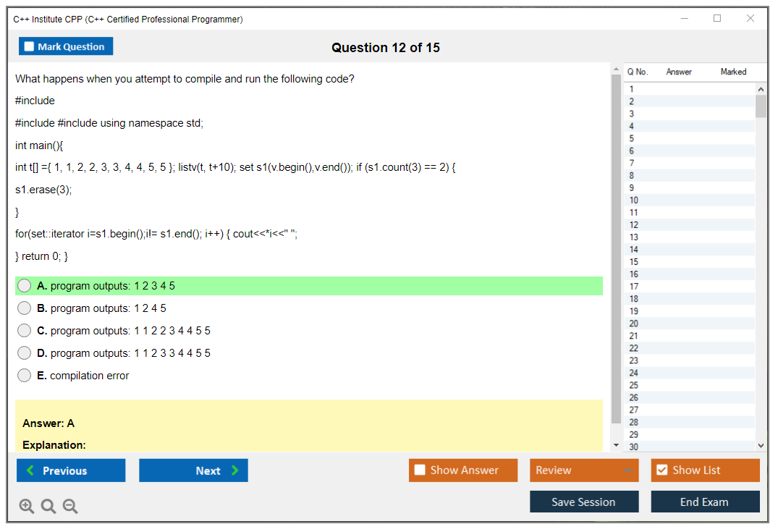Viewport: 778px width, 532px height.
Task: Select option E compilation error
Action: pos(25,376)
